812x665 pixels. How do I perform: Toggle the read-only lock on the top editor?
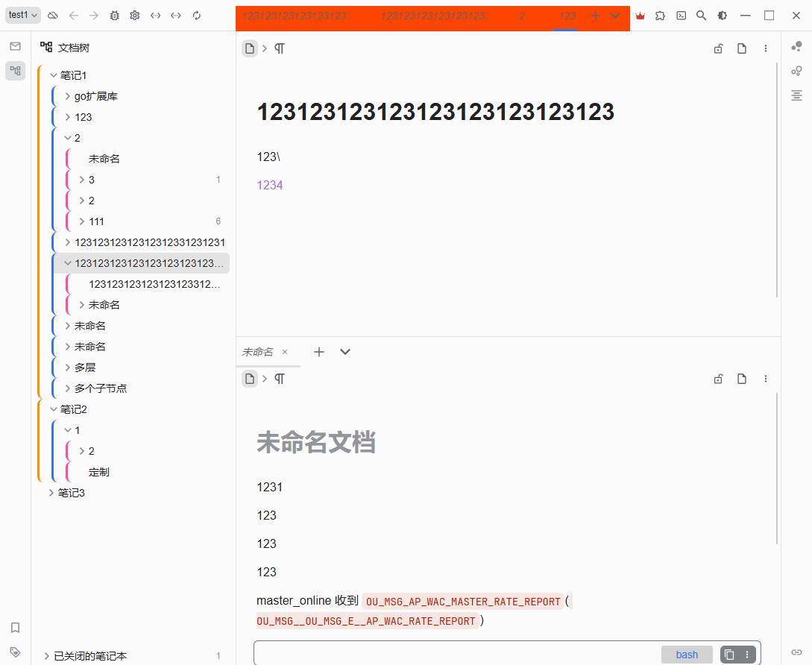718,48
